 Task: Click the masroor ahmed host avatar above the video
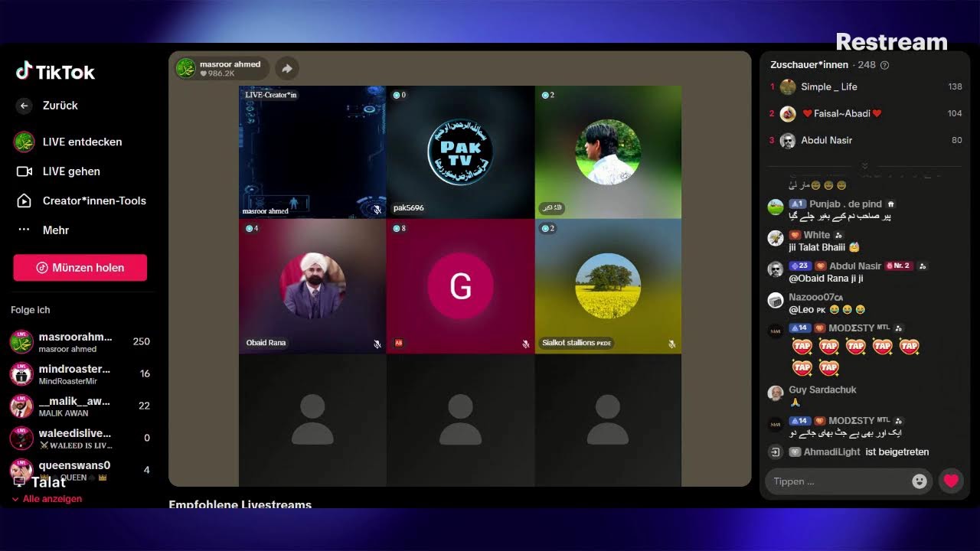coord(186,68)
